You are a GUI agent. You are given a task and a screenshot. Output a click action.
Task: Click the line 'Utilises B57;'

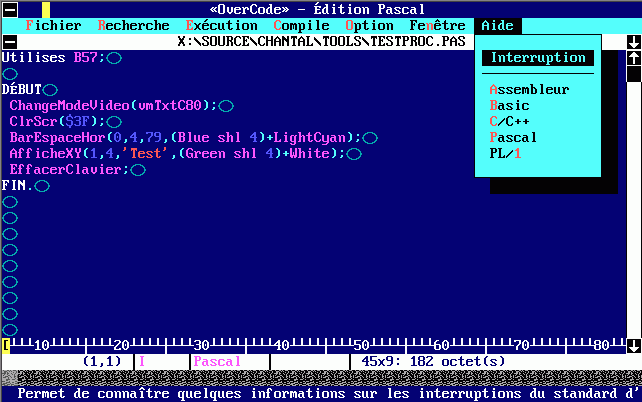[54, 58]
